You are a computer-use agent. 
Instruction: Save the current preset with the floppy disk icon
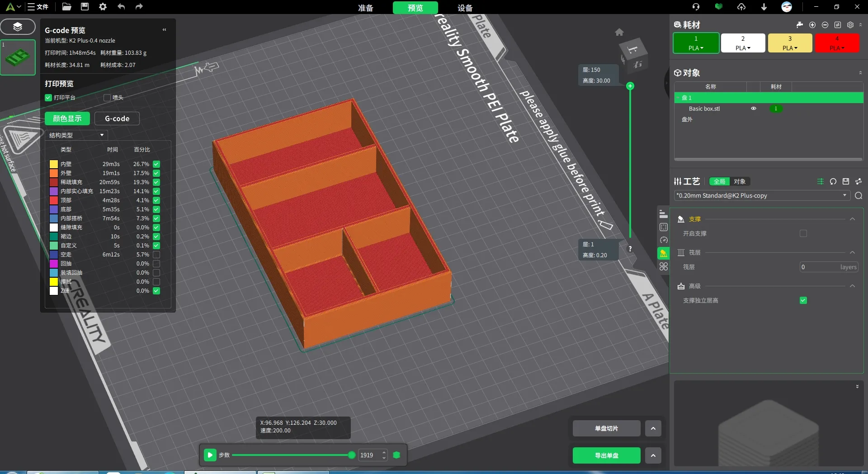click(x=846, y=181)
